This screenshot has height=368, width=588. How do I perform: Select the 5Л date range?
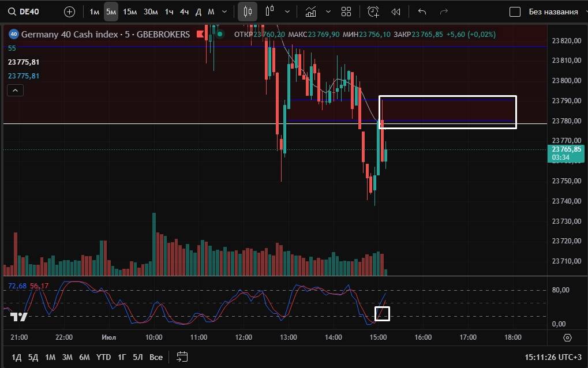(138, 357)
